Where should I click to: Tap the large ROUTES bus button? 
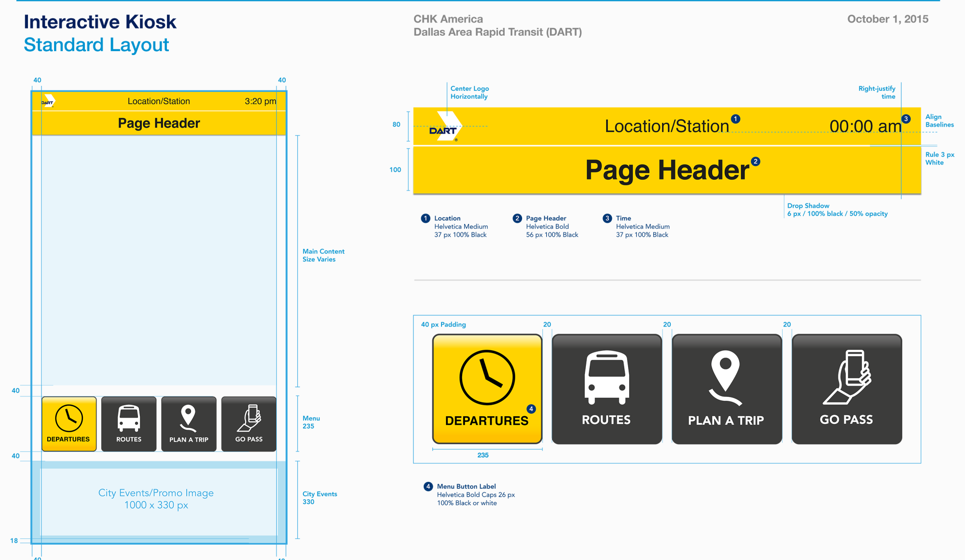(607, 389)
